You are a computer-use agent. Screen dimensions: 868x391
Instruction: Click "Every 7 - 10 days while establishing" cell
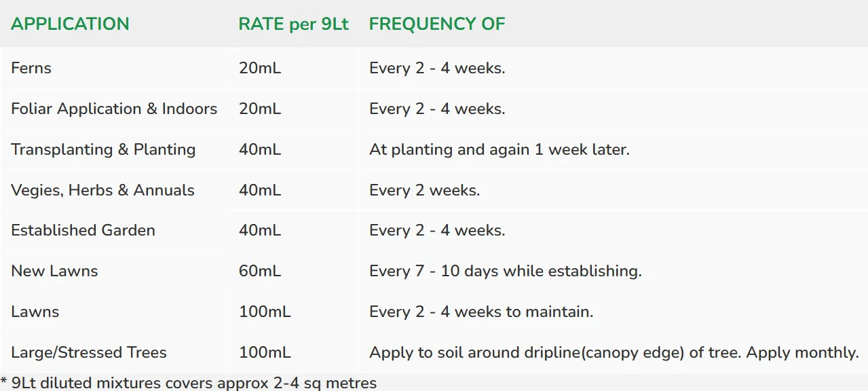(506, 272)
